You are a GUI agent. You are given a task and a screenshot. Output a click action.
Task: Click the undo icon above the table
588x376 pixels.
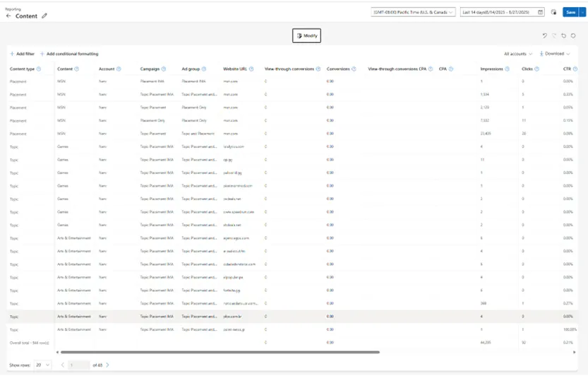544,35
